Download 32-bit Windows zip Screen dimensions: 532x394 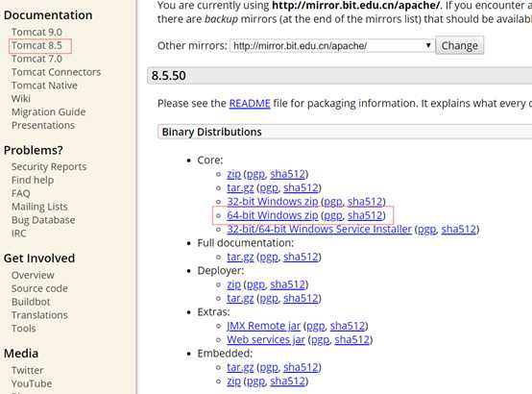273,202
